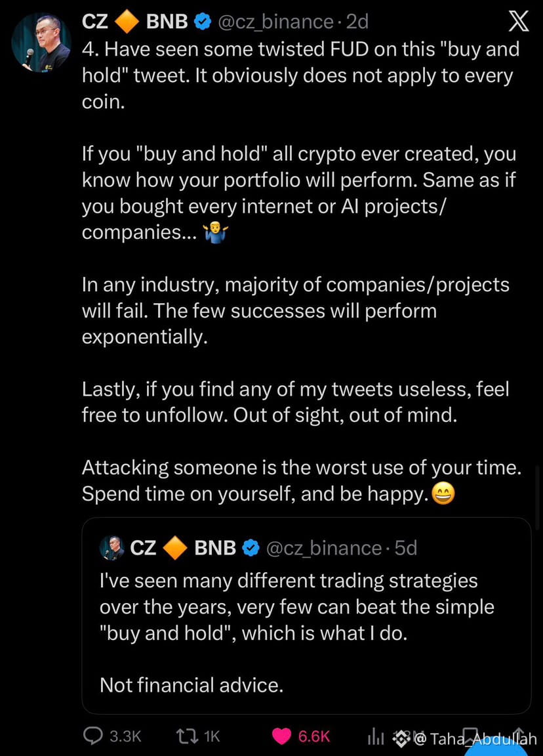Unlike the tweet with the pink heart
The width and height of the screenshot is (543, 756).
point(282,736)
